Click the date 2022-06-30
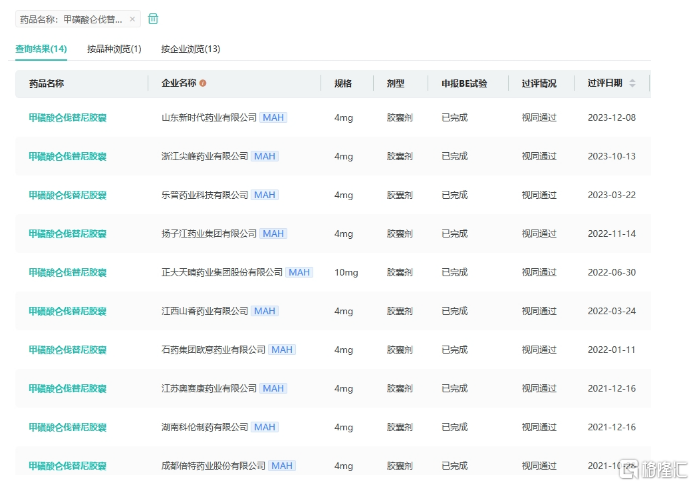694x486 pixels. click(612, 272)
